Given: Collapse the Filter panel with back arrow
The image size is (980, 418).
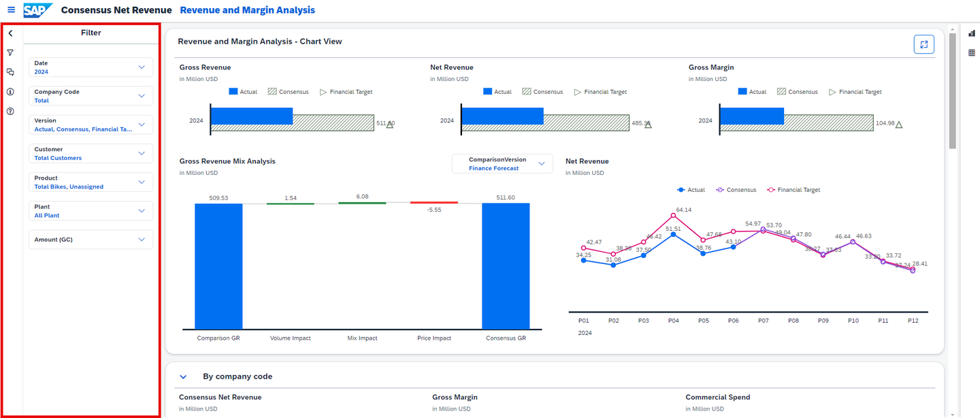Looking at the screenshot, I should (x=10, y=33).
